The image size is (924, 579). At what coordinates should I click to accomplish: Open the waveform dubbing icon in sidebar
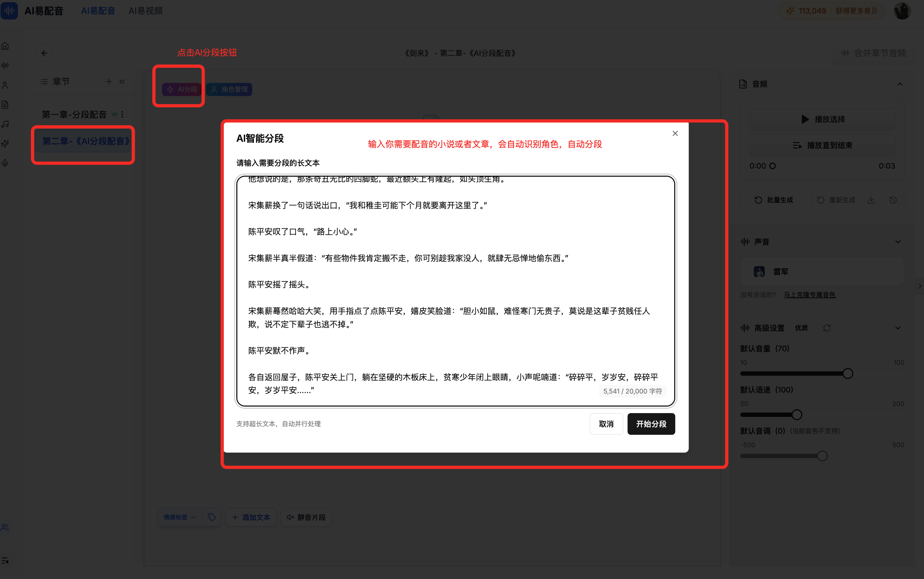pos(5,66)
